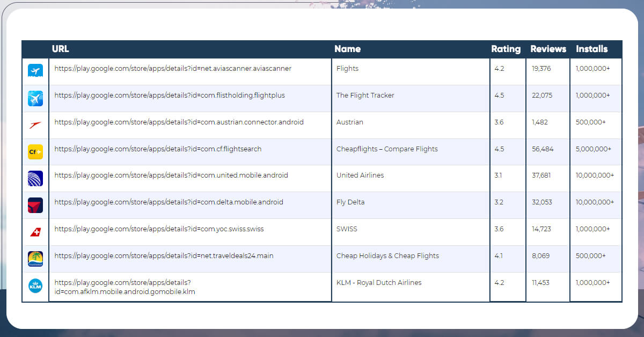Open the com.flistholding.flightplus Play Store URL
This screenshot has height=337, width=644.
coord(170,96)
